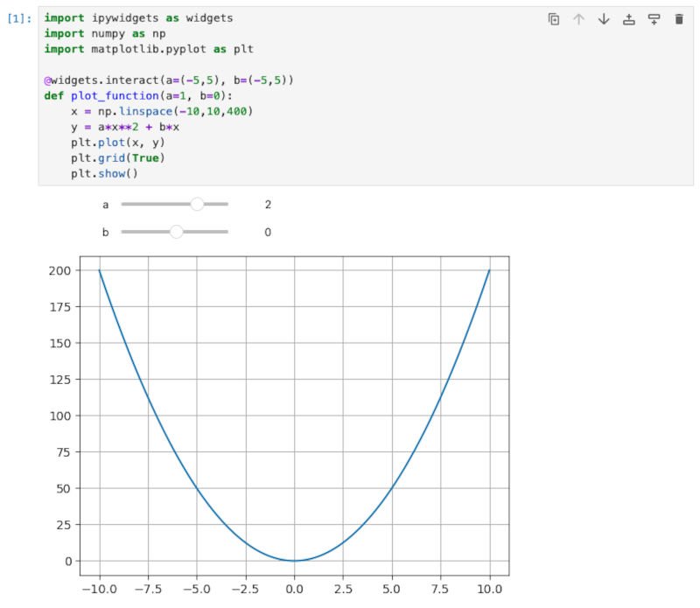Click the def plot_function line
Viewport: 700px width, 608px height.
138,95
